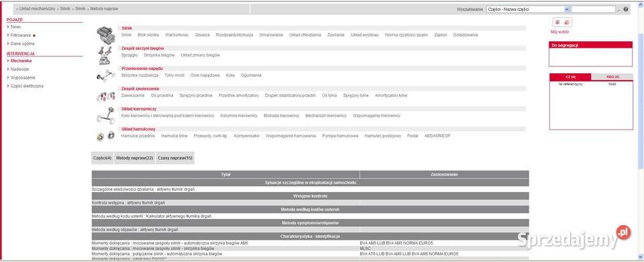Click the Zespół zawieszenia section heading
This screenshot has width=644, height=262.
point(140,89)
